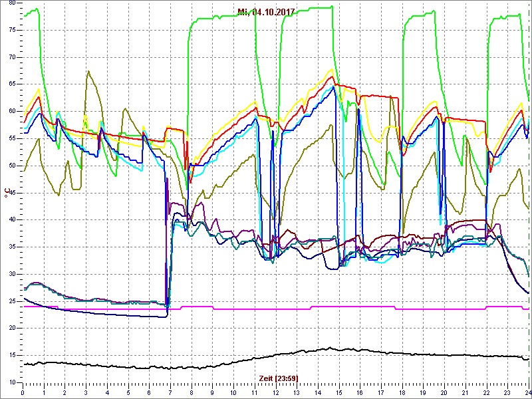Select hour 14 on the time axis
This screenshot has width=532, height=399.
tap(318, 392)
